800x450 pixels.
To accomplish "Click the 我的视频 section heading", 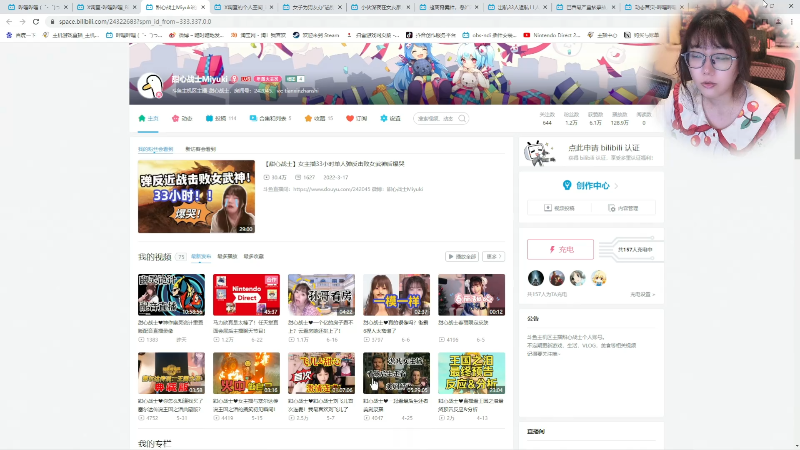I will pos(155,257).
